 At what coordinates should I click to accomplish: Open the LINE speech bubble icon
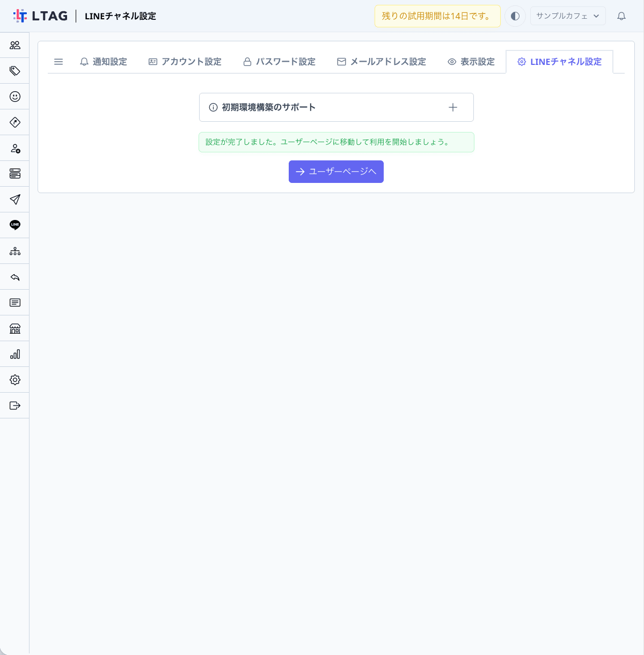pos(15,225)
